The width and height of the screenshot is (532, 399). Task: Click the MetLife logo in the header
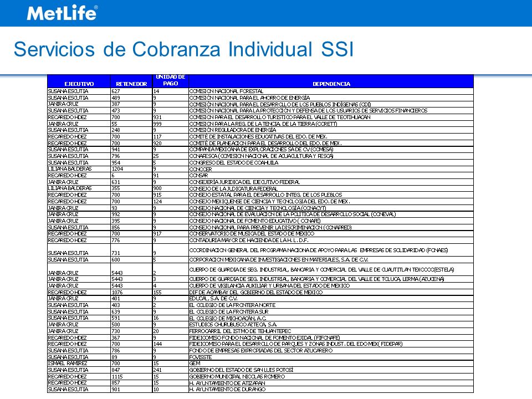coord(62,13)
